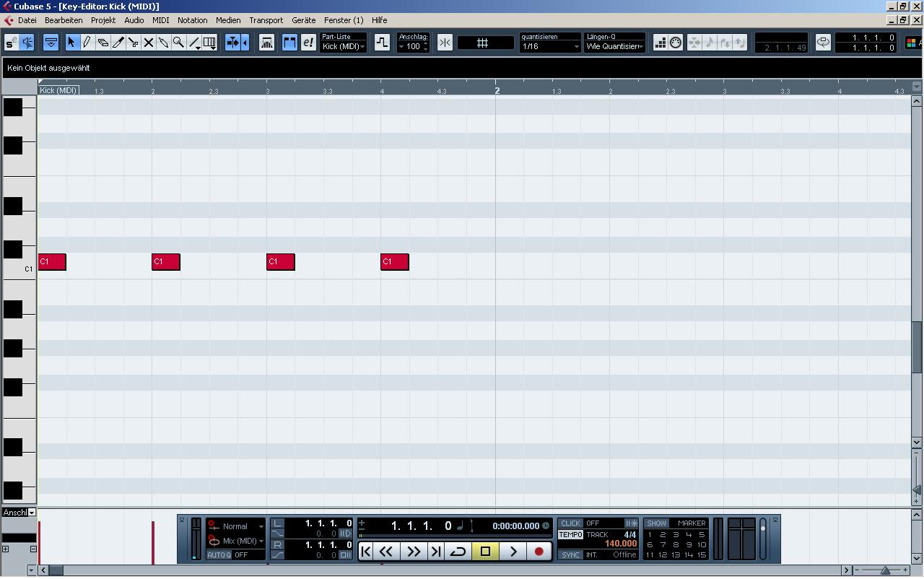Click the independent track loop icon
This screenshot has height=579, width=924.
tap(382, 43)
